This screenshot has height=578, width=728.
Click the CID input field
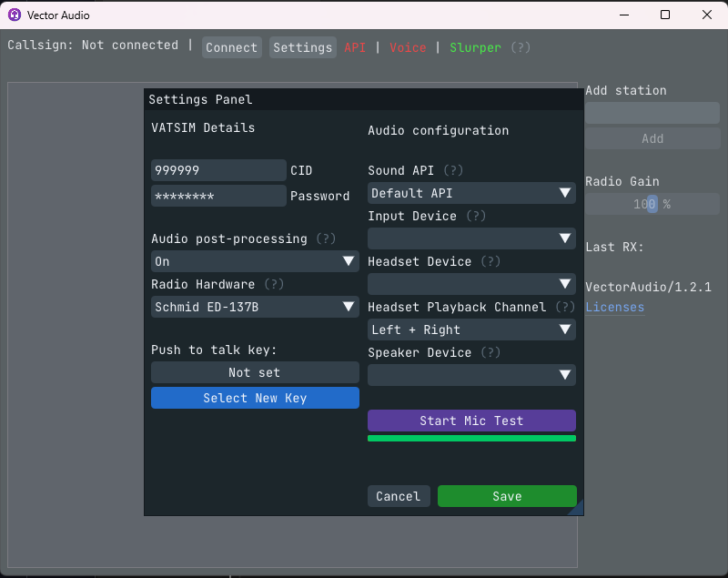[x=218, y=170]
